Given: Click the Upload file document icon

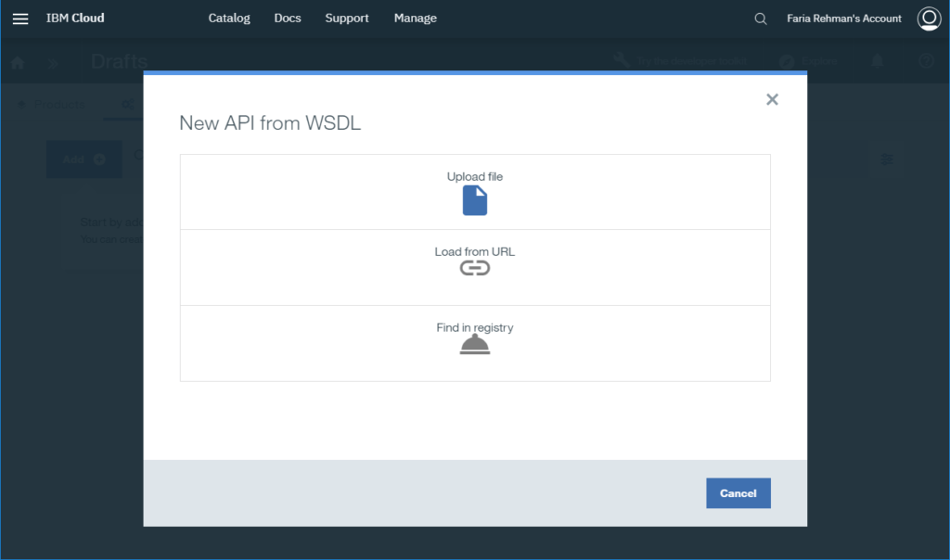Looking at the screenshot, I should (474, 199).
